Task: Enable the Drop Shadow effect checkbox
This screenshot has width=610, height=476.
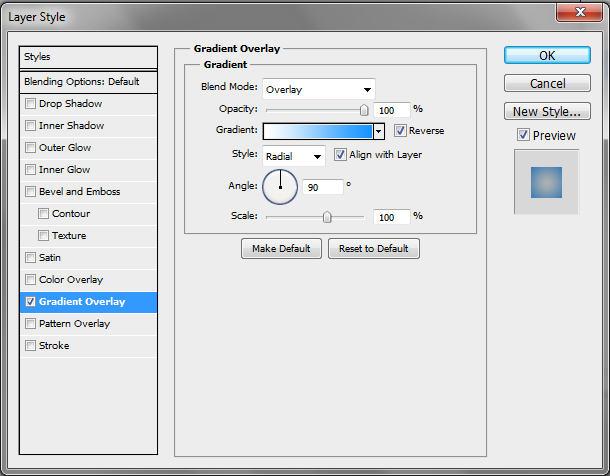Action: pos(31,104)
